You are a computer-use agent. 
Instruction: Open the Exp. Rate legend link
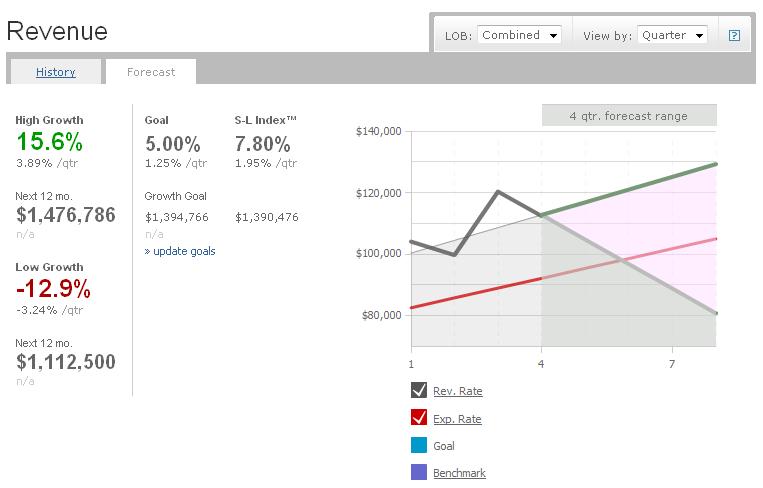click(x=457, y=419)
